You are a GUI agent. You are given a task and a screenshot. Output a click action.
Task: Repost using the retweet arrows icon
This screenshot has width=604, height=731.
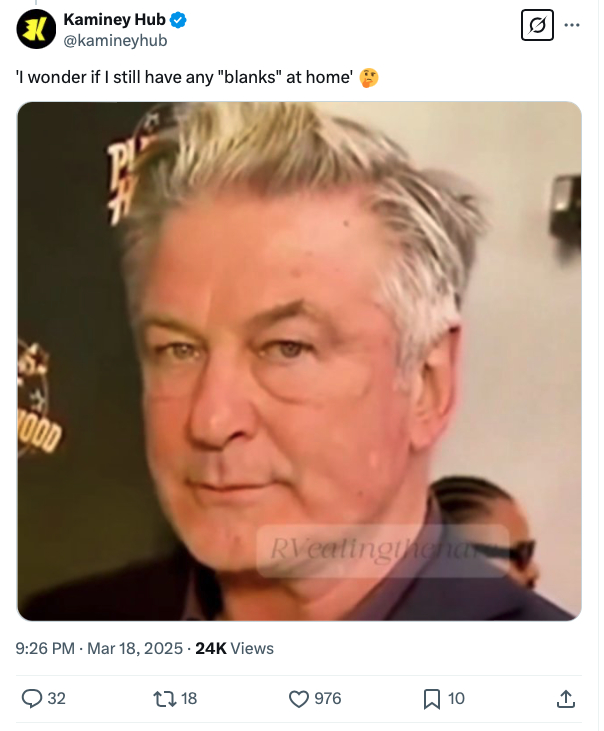pos(164,698)
